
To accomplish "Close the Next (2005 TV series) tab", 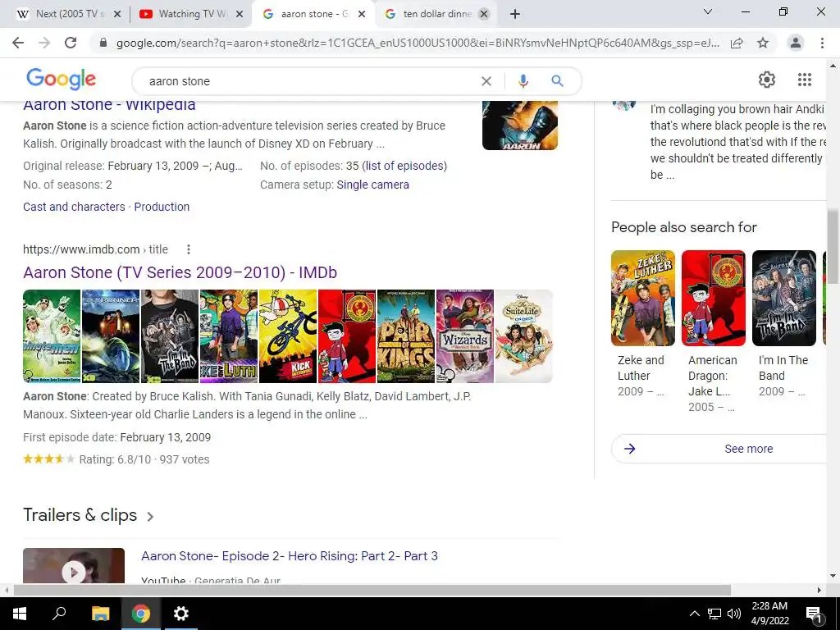I will pyautogui.click(x=118, y=15).
